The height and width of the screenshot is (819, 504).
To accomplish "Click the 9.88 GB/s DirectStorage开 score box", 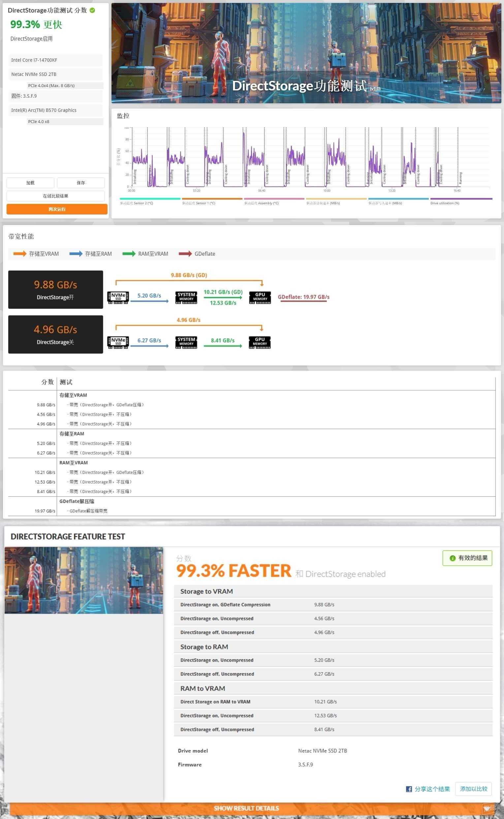I will click(56, 289).
